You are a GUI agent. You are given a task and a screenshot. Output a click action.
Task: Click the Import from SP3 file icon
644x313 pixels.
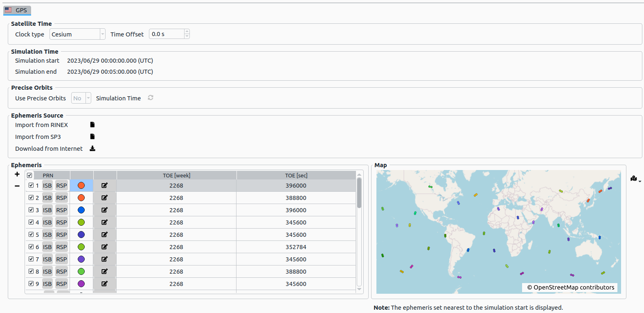92,136
